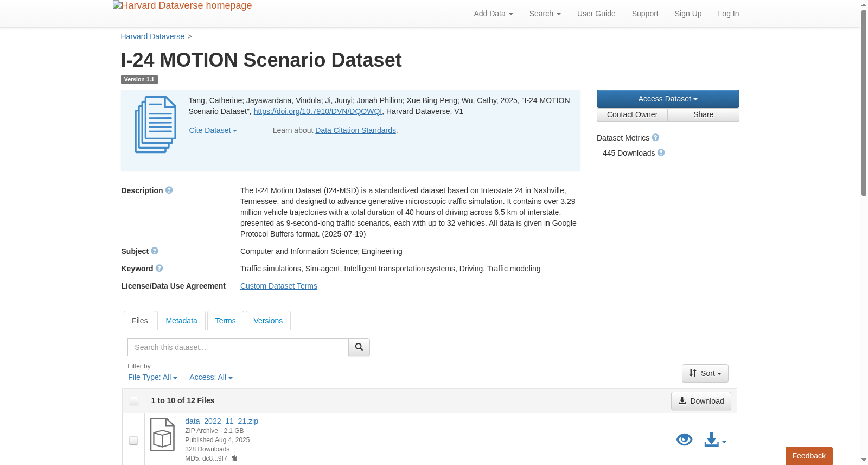Open User Guide in the navbar
This screenshot has height=465, width=868.
tap(596, 14)
